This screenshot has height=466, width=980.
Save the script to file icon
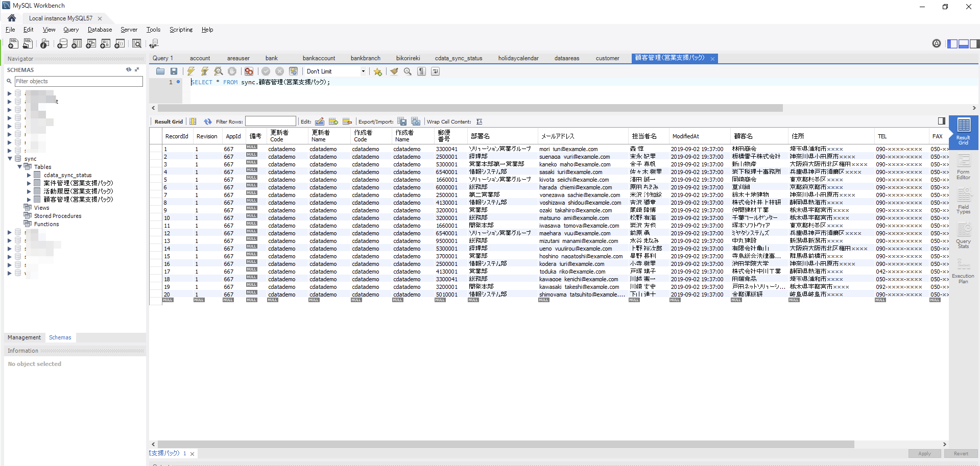(x=174, y=71)
